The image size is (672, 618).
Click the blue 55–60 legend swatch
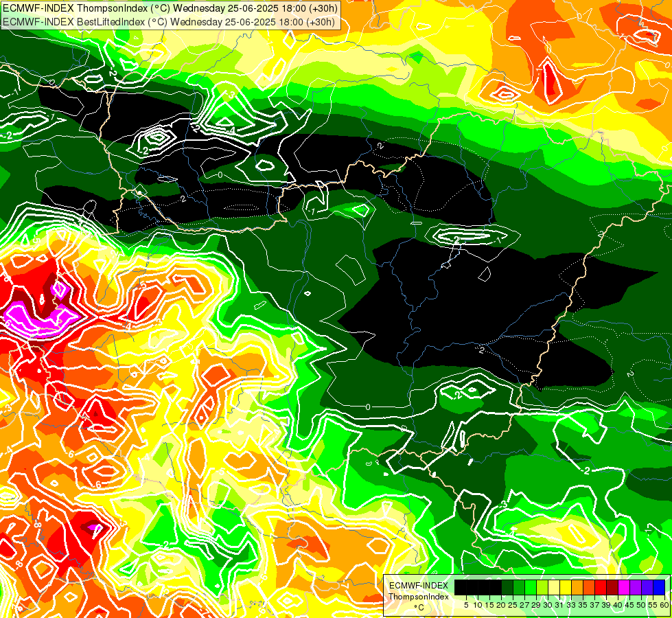point(659,588)
